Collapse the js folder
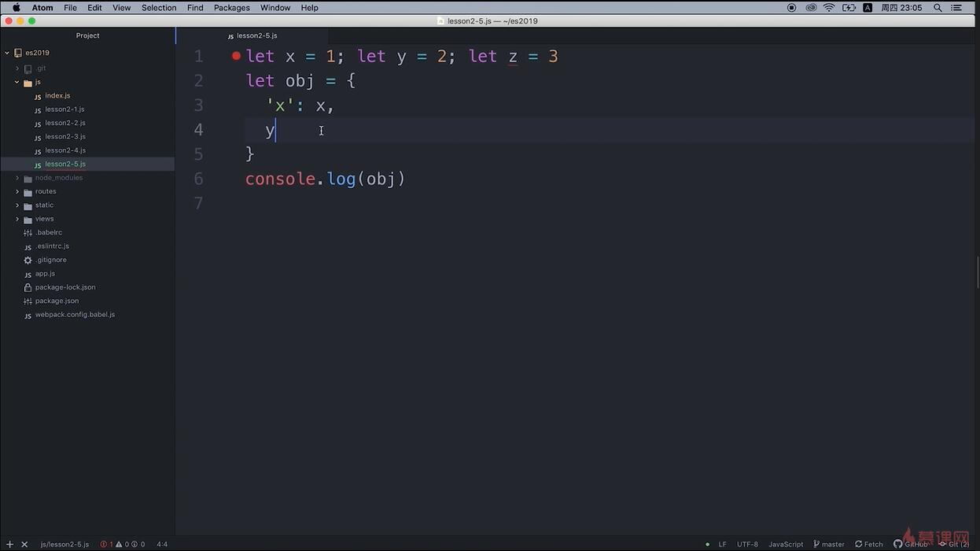This screenshot has width=980, height=551. [17, 82]
